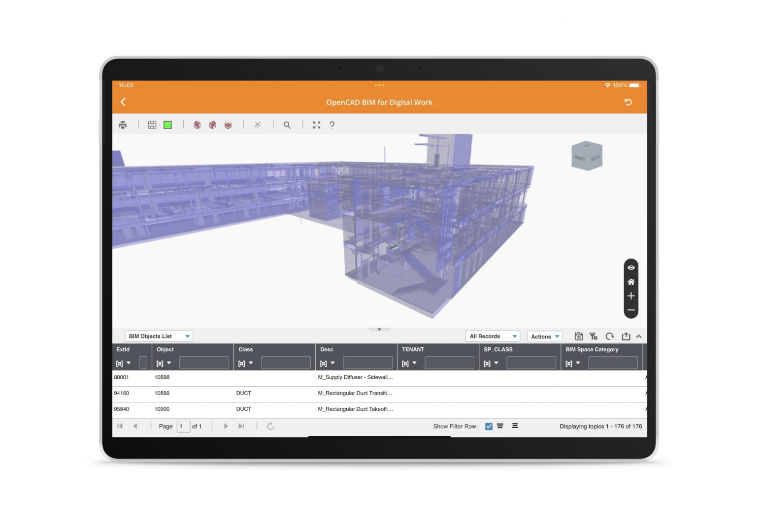Reload via the circular arrow in header
Screen dimensions: 760x532
click(628, 102)
